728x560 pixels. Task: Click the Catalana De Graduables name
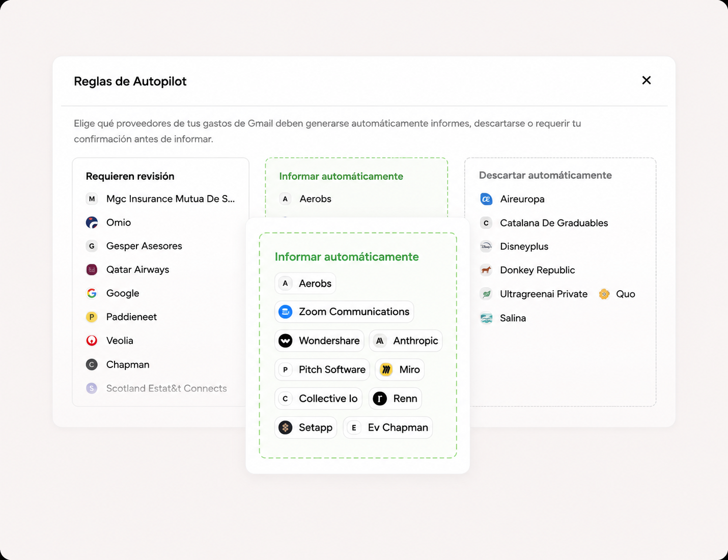point(554,223)
